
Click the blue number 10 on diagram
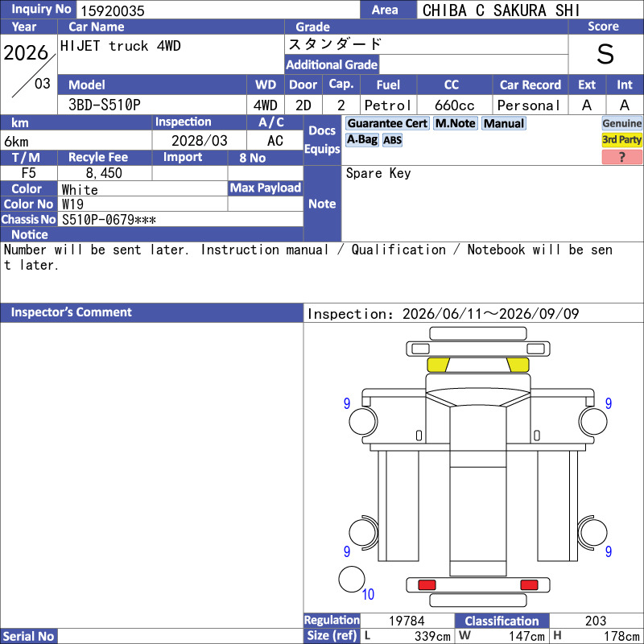click(x=368, y=594)
